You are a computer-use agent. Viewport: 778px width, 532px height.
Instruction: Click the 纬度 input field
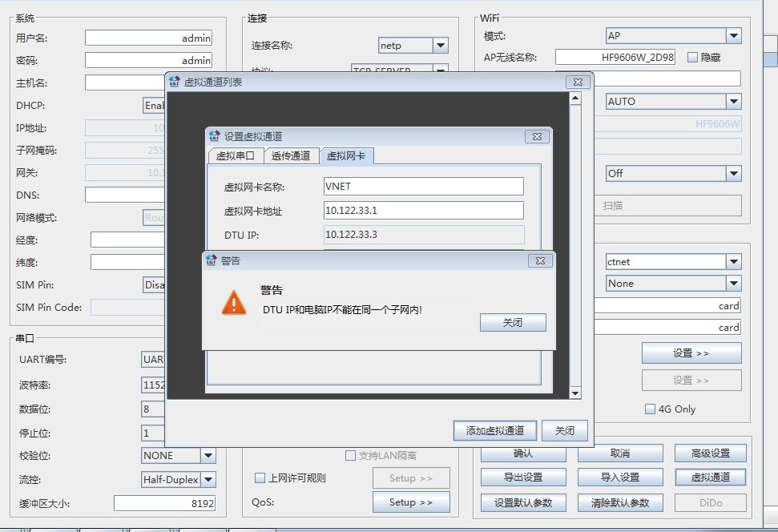pyautogui.click(x=127, y=262)
